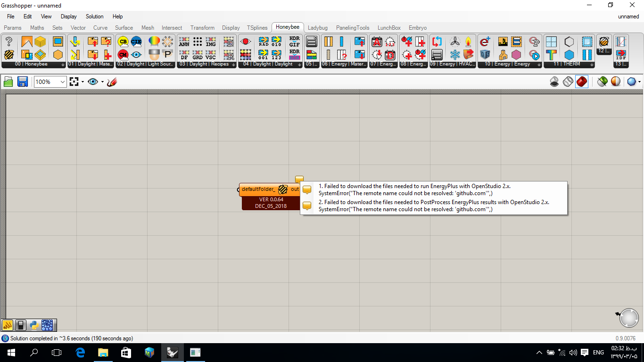This screenshot has width=644, height=362.
Task: Select the GRD grid-based recipe icon
Action: coord(198,55)
